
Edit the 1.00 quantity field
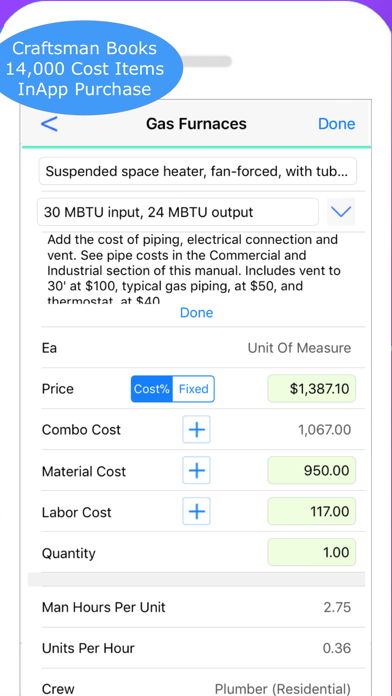click(x=312, y=552)
